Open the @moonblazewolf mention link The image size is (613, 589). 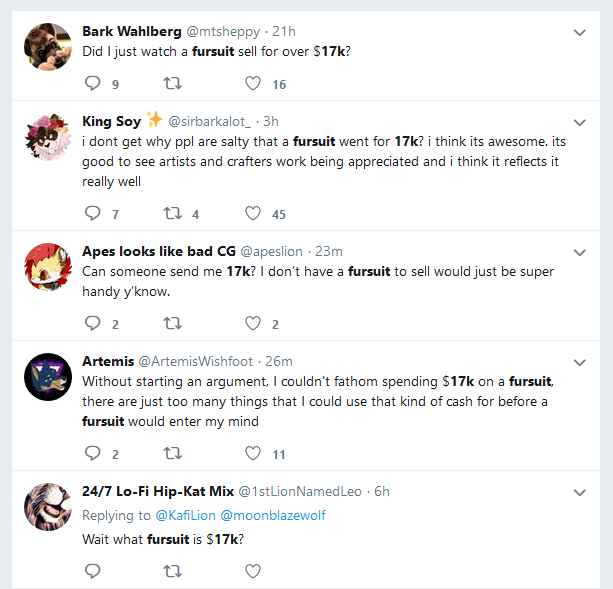coord(273,515)
